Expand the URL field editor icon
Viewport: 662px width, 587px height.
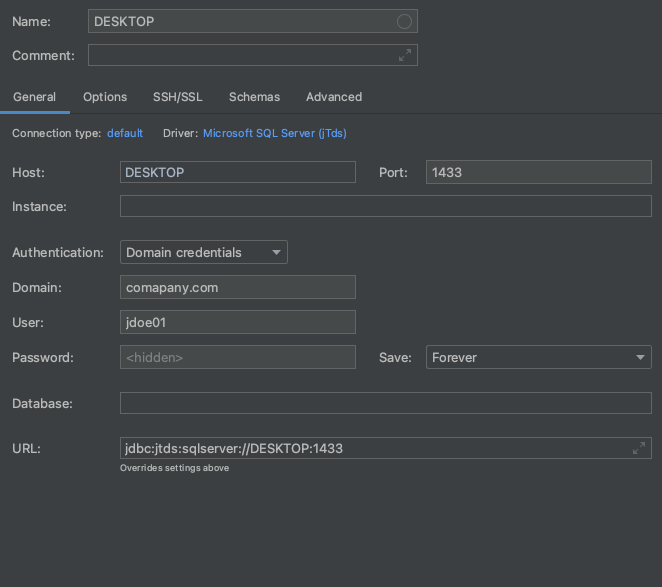coord(639,448)
